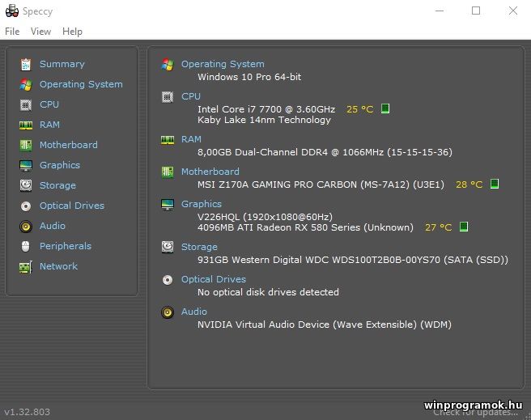The width and height of the screenshot is (531, 420).
Task: Click the 27 °C graphics temperature value
Action: pos(438,227)
